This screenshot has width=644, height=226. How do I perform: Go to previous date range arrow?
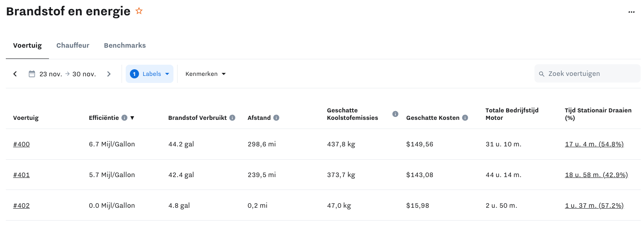click(x=15, y=74)
